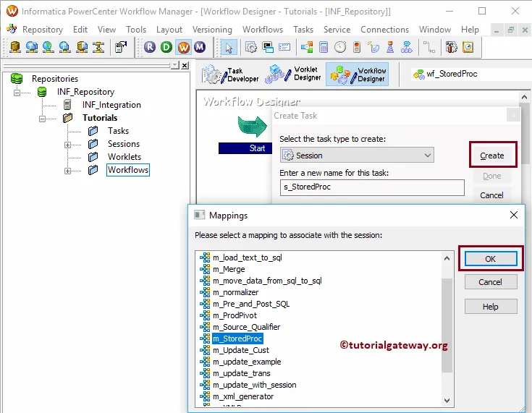
Task: Expand the Sessions folder node
Action: click(x=67, y=145)
